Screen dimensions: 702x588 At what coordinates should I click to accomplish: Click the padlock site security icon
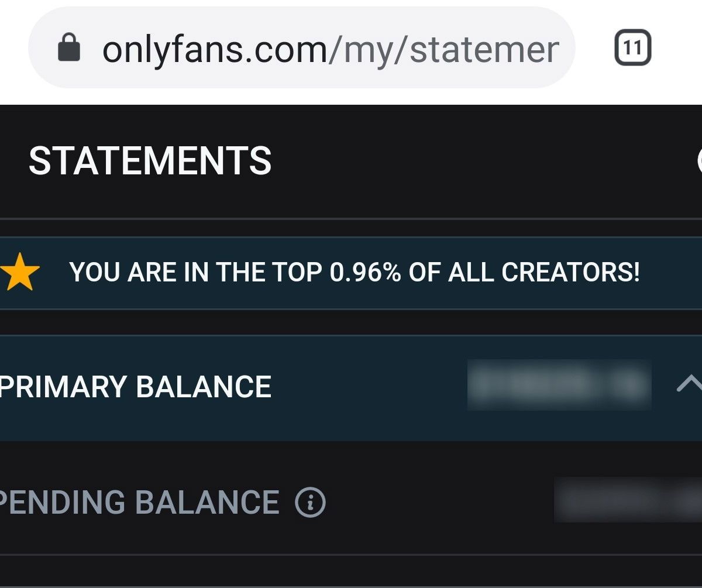[68, 48]
